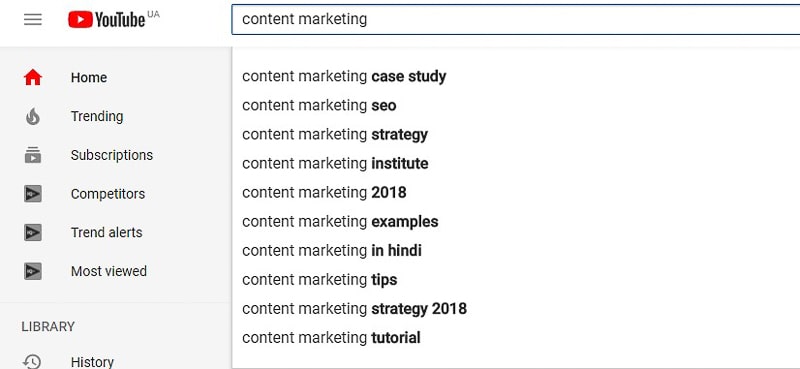
Task: Choose suggestion content marketing case study
Action: click(x=516, y=77)
